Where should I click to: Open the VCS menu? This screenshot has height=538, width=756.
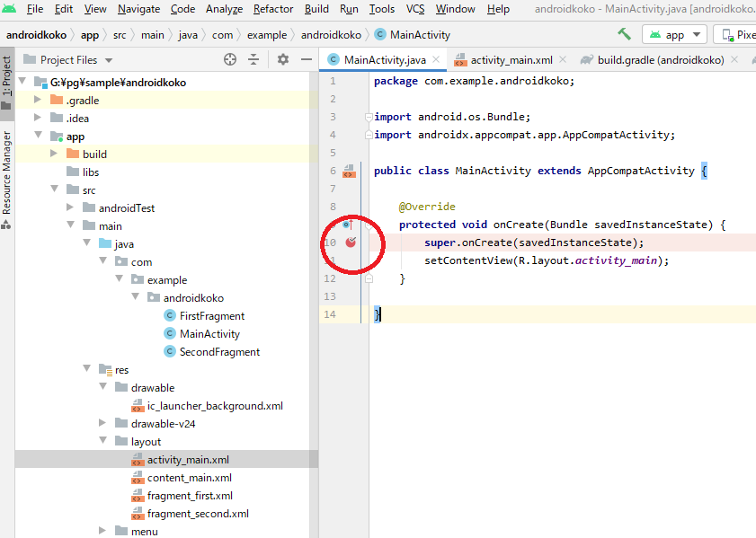pos(415,9)
